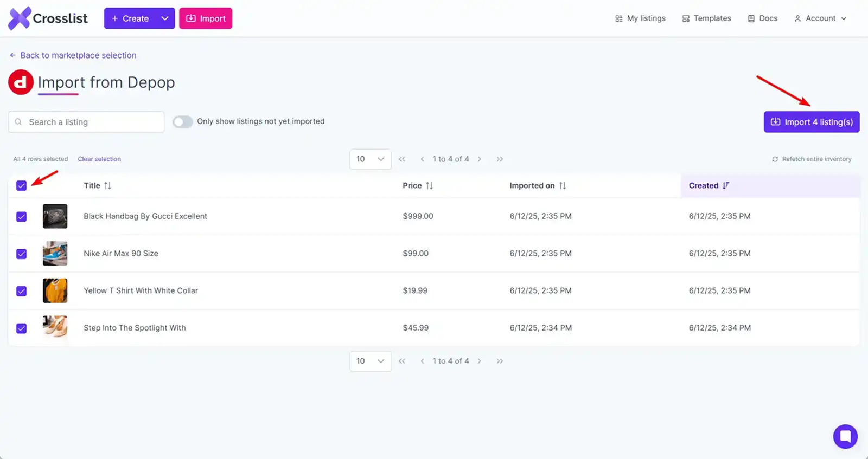The height and width of the screenshot is (459, 868).
Task: Uncheck Step Into The Spotlight row checkbox
Action: (21, 328)
